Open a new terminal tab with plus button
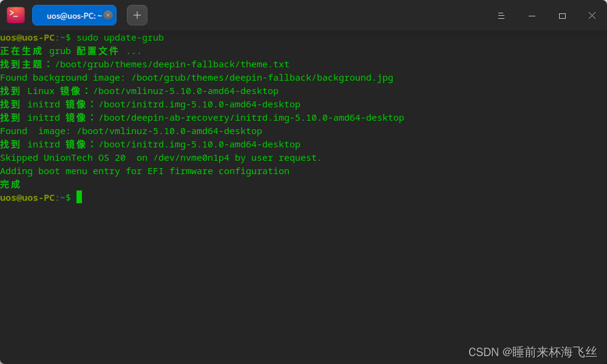Screen dimensions: 607x364 click(x=137, y=15)
